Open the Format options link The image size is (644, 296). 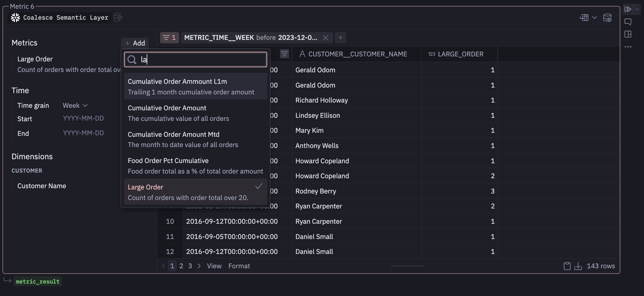coord(239,266)
